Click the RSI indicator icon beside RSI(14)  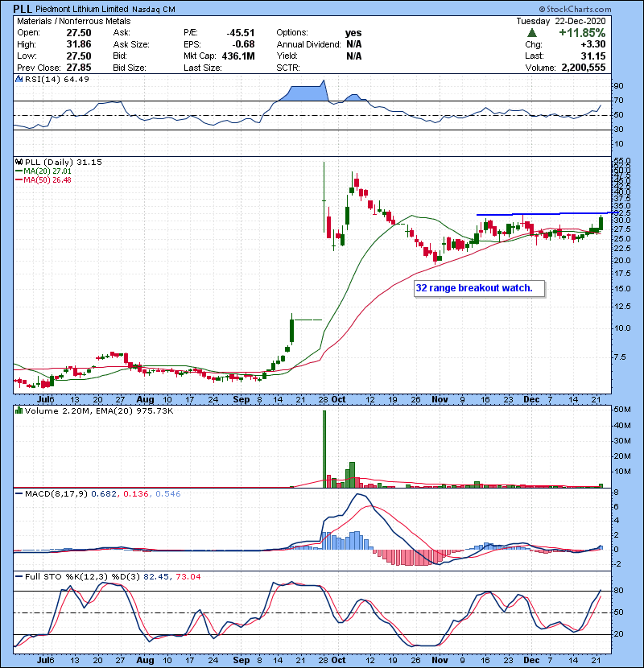point(19,79)
